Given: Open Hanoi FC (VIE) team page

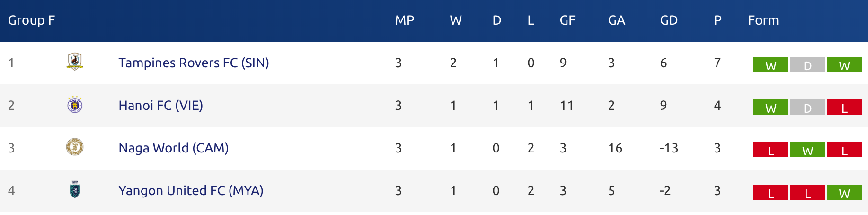Looking at the screenshot, I should [x=160, y=105].
